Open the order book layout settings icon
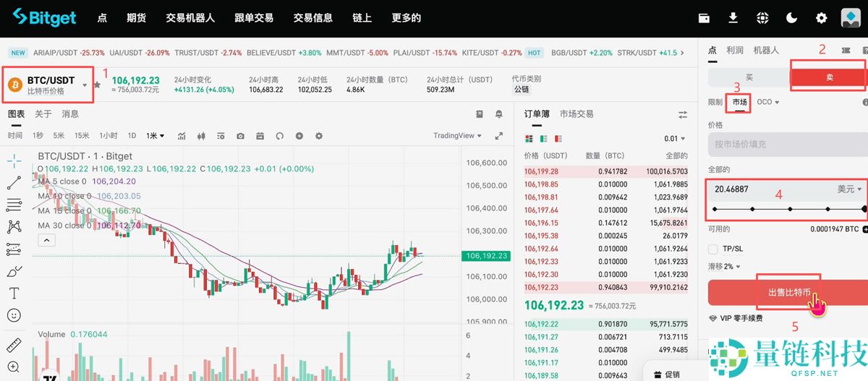 click(682, 114)
